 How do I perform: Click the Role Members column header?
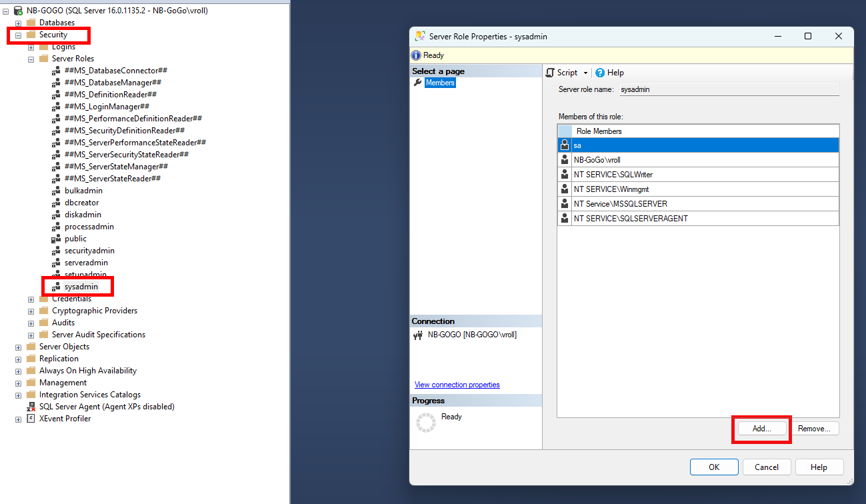(599, 131)
